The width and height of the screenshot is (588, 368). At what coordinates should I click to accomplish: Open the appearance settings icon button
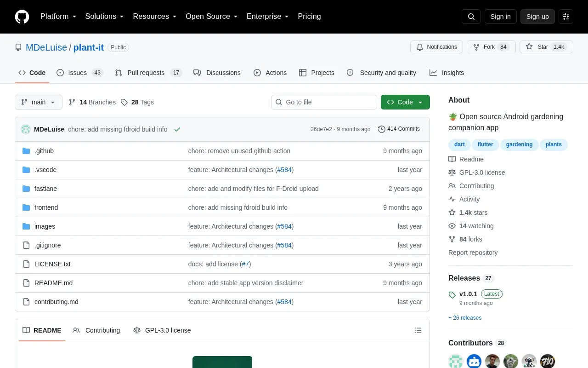tap(566, 17)
